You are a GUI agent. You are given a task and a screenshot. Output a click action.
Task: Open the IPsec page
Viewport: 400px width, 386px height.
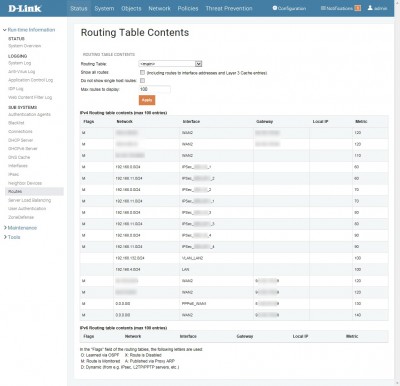[14, 174]
